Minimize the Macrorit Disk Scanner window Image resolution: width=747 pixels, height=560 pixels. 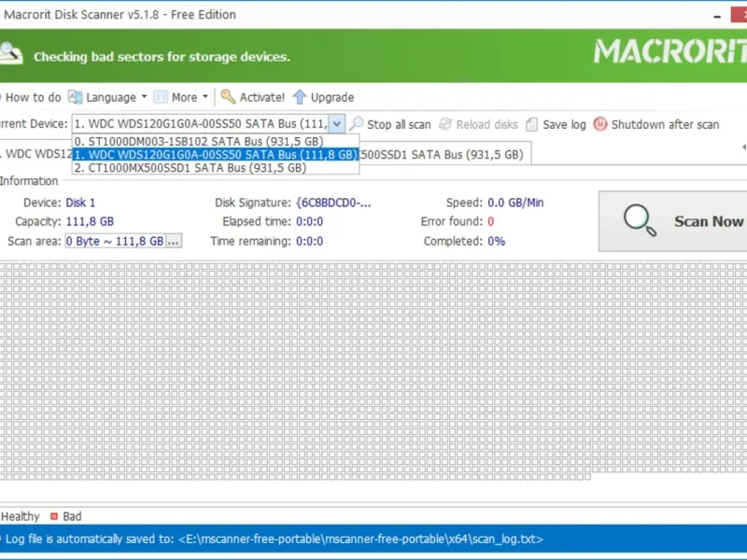coord(717,15)
